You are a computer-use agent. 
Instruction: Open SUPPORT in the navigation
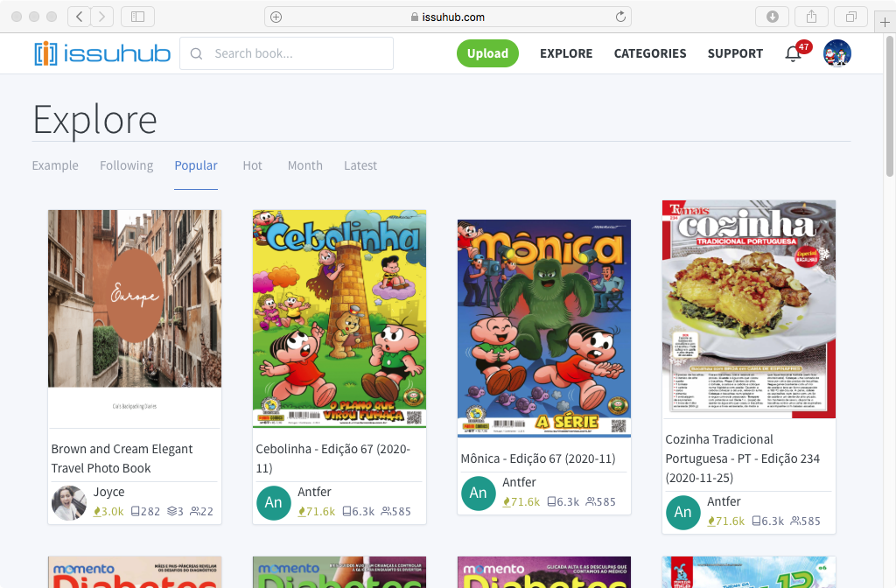click(x=735, y=53)
